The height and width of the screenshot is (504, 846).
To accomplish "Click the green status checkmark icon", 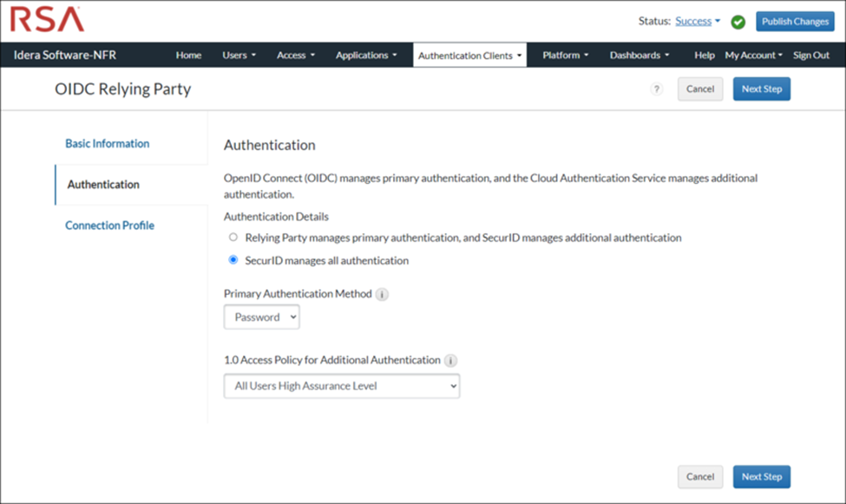I will tap(738, 22).
